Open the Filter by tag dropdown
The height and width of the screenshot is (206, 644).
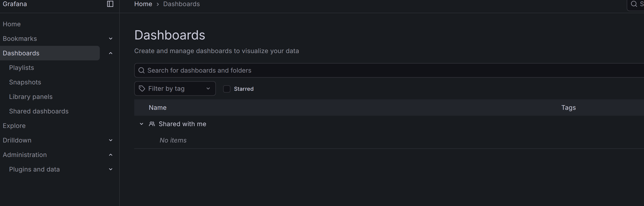tap(175, 88)
